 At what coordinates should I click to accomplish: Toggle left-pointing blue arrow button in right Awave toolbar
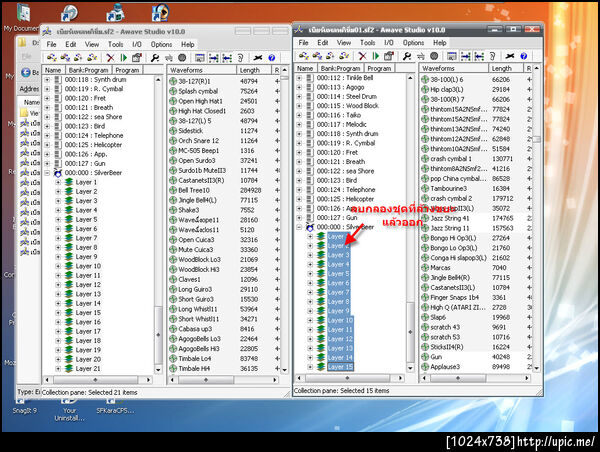(479, 56)
